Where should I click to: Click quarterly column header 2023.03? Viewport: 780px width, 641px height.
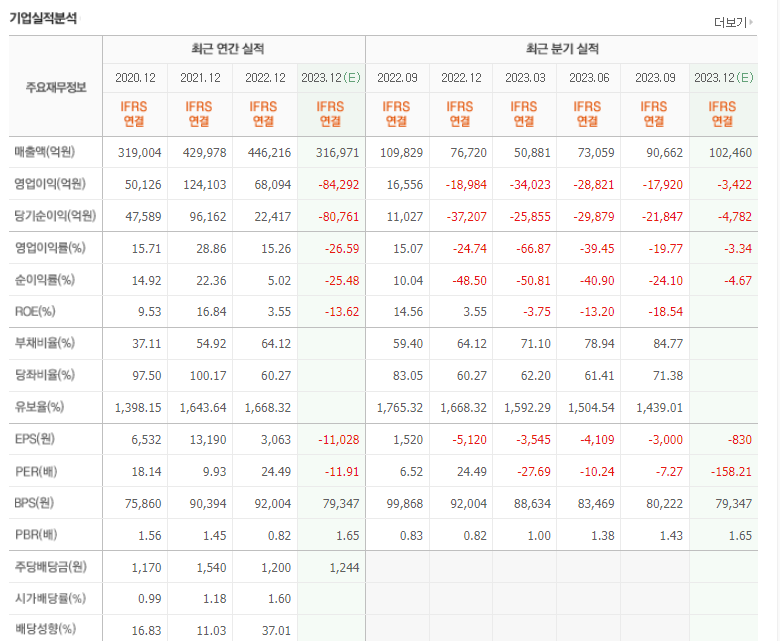point(525,78)
